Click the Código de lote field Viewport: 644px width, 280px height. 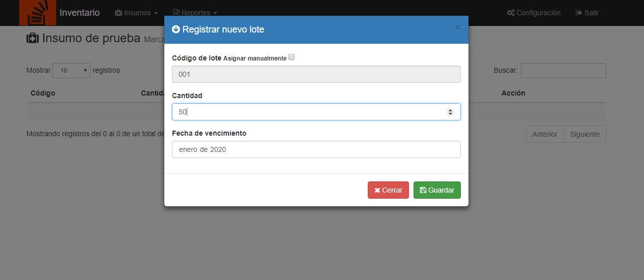coord(316,74)
